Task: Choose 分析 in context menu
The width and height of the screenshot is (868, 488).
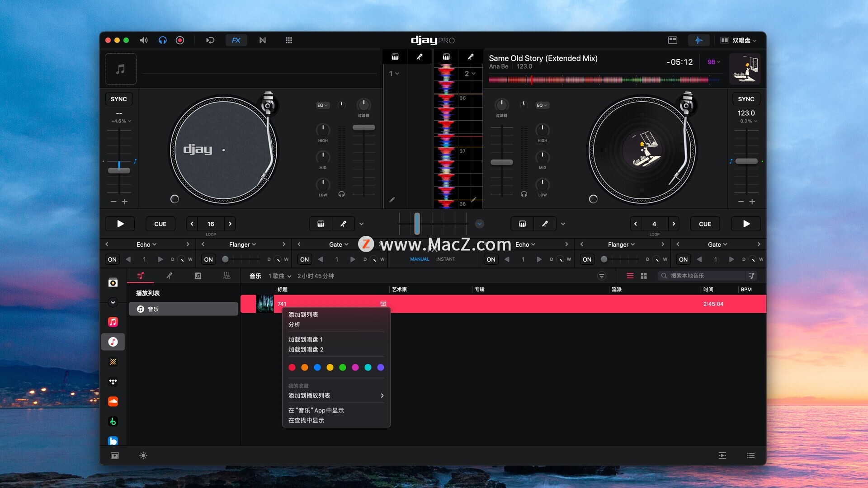Action: (294, 324)
